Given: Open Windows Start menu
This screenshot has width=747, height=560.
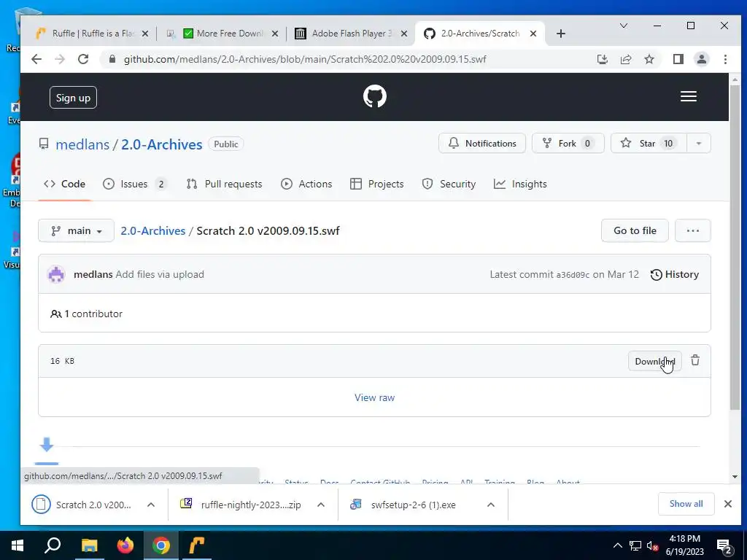Looking at the screenshot, I should pyautogui.click(x=18, y=545).
